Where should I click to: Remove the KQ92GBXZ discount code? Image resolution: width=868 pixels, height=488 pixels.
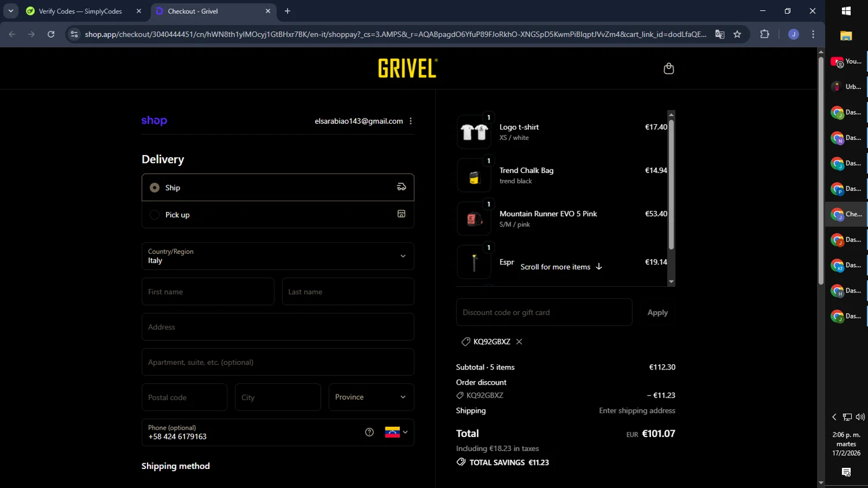tap(519, 342)
